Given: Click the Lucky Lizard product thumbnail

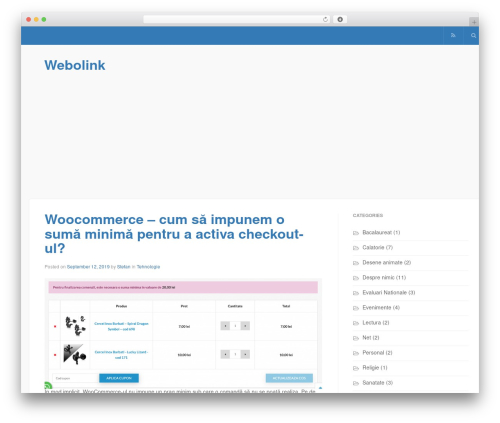Looking at the screenshot, I should (75, 354).
